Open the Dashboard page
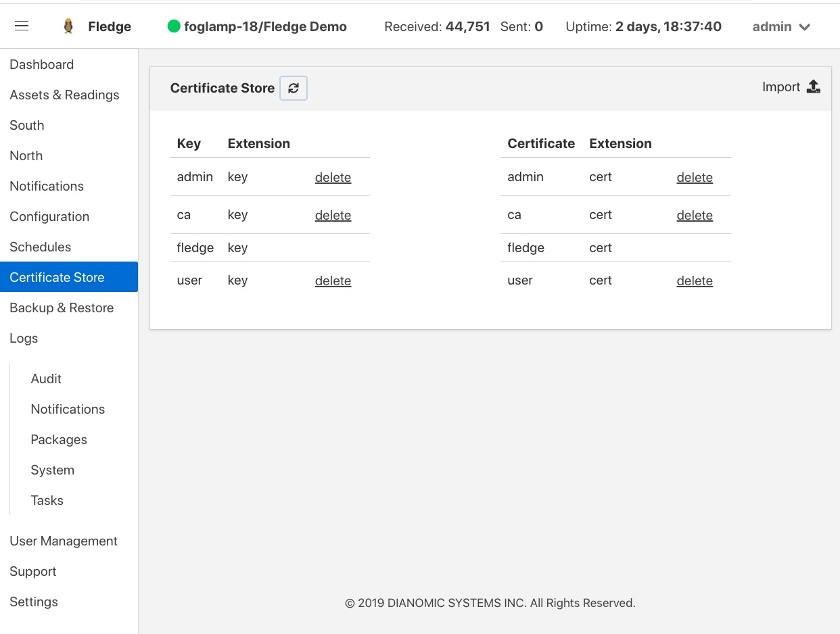Viewport: 840px width, 634px height. point(41,64)
